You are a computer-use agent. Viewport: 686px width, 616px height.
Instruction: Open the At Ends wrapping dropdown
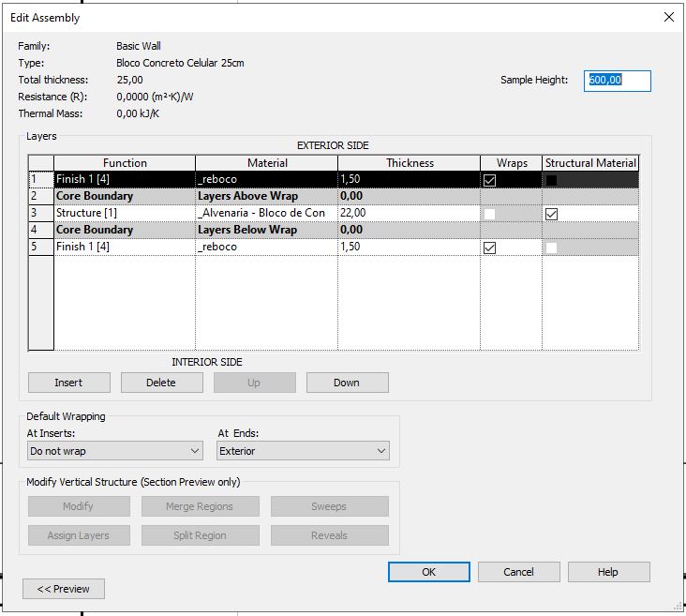[303, 451]
